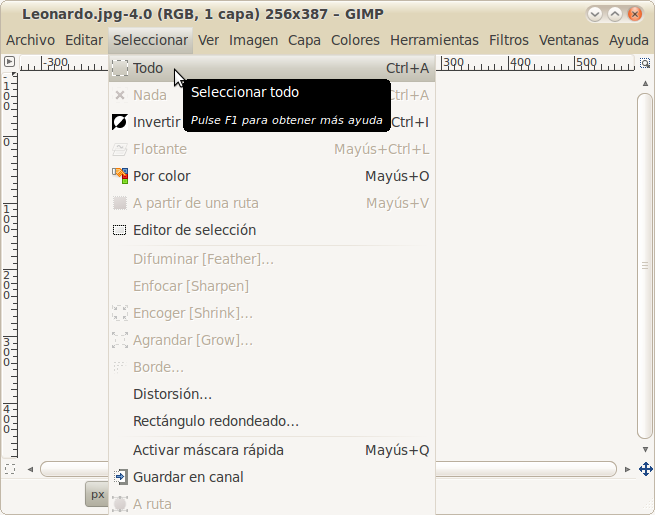Activate Activar máscara rápida

click(x=272, y=450)
